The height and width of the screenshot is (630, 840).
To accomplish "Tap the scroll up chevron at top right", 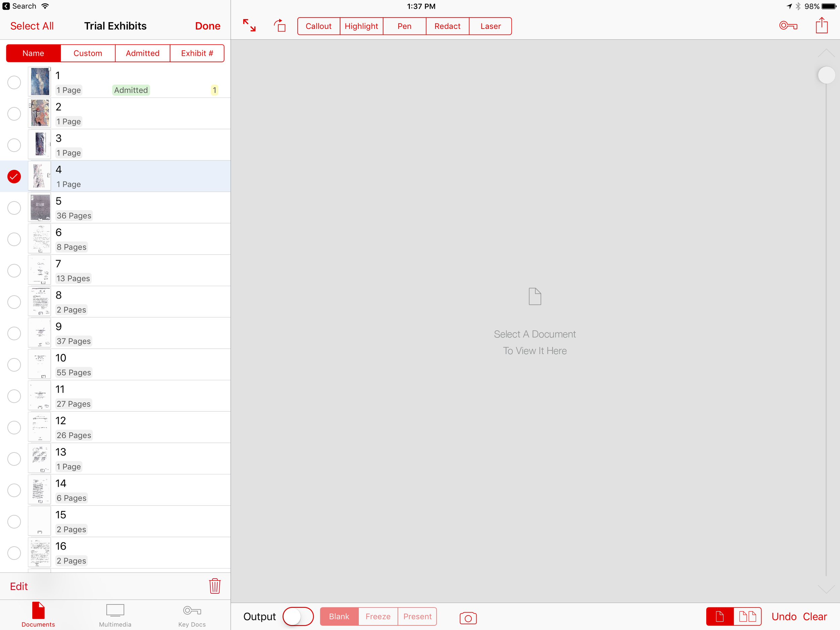I will click(826, 53).
